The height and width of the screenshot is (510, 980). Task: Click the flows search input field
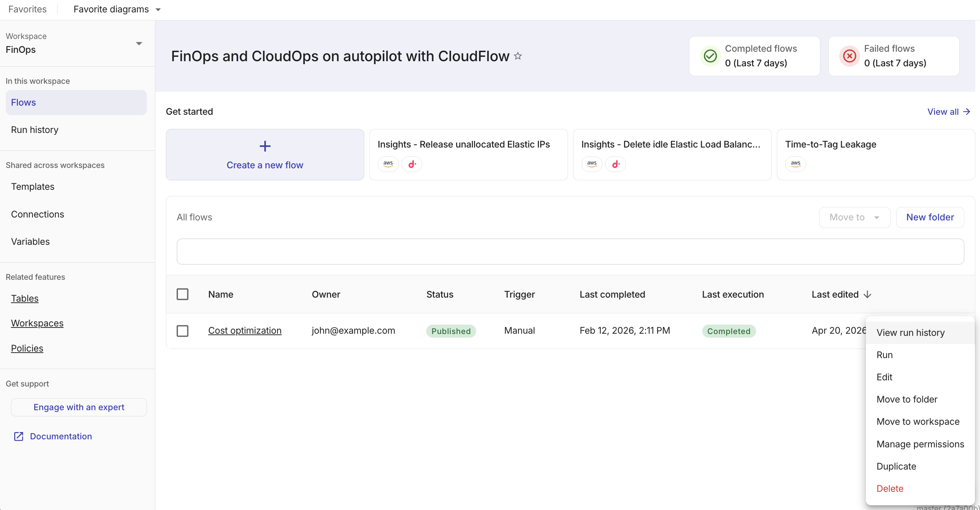click(570, 252)
